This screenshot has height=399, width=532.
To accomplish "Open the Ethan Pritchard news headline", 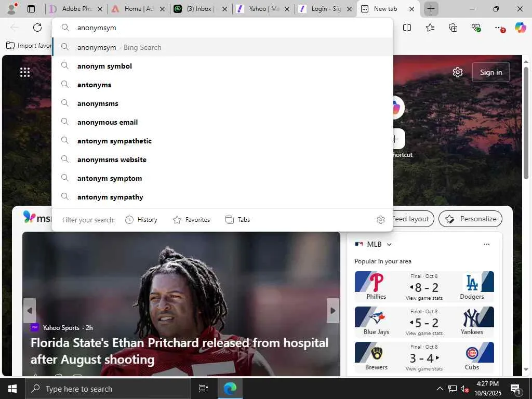I will [x=179, y=351].
